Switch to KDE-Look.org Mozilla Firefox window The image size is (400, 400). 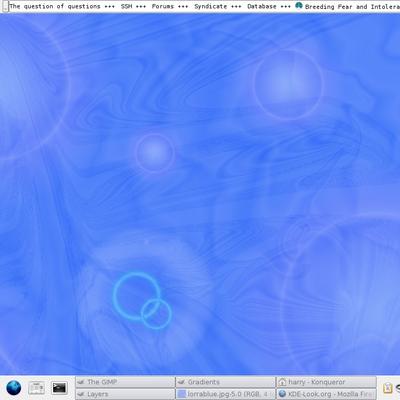coord(326,394)
